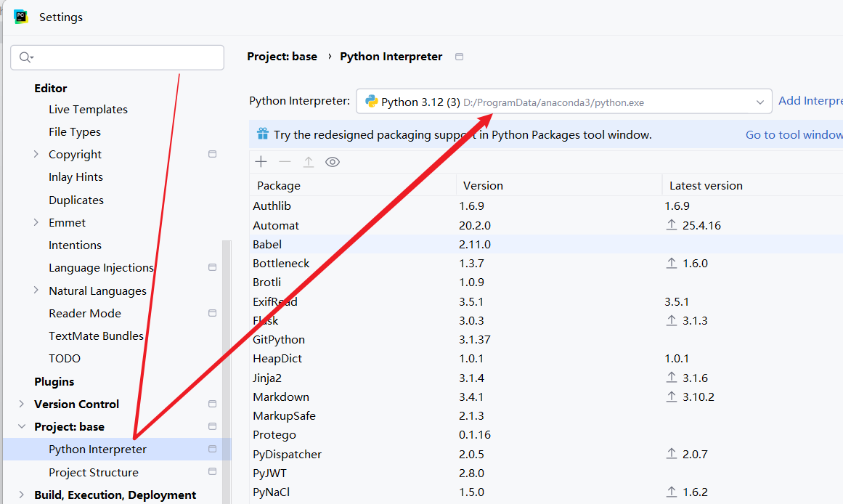Click the upgrade arrow for Automat 25.4.16
Viewport: 843px width, 504px height.
pos(672,225)
